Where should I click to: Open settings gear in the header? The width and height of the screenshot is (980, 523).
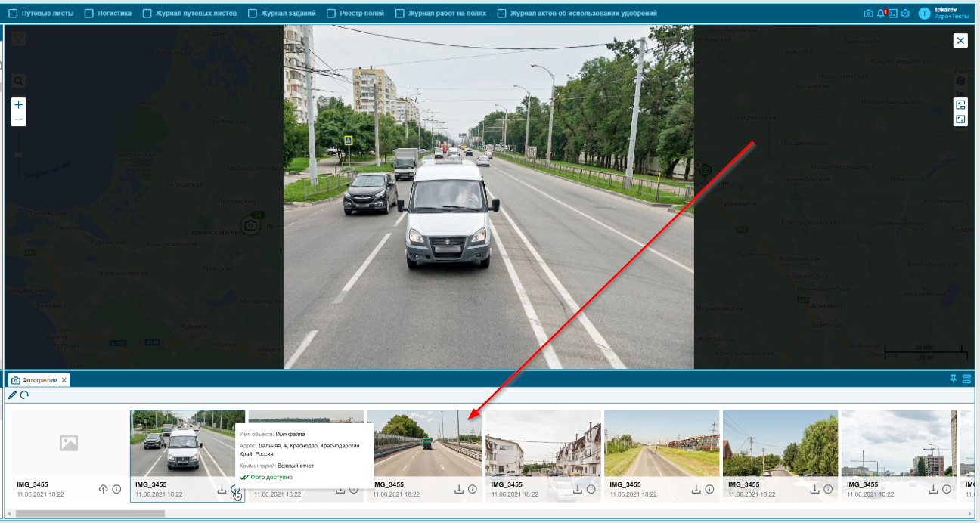[x=904, y=14]
